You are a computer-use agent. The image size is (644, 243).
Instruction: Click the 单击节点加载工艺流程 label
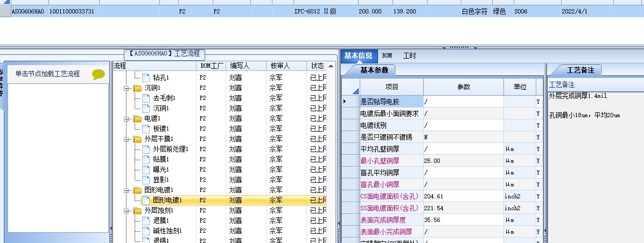coord(47,74)
